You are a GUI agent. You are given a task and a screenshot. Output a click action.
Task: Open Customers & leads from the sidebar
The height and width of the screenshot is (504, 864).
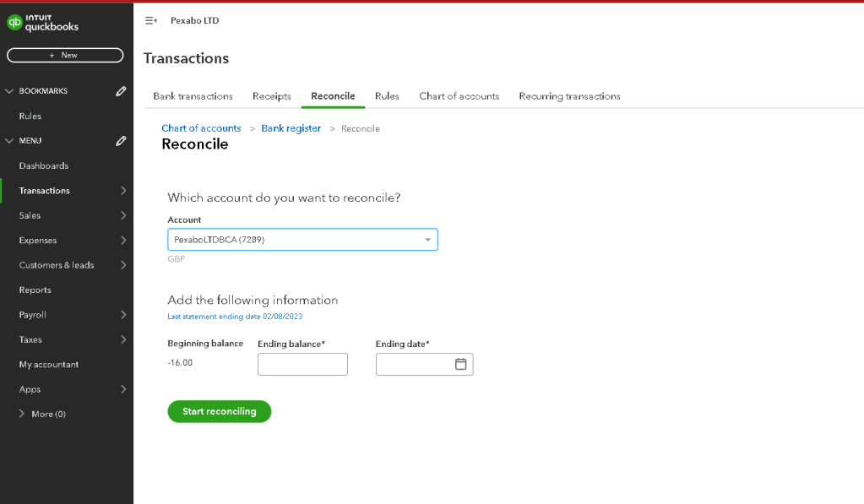click(x=57, y=265)
